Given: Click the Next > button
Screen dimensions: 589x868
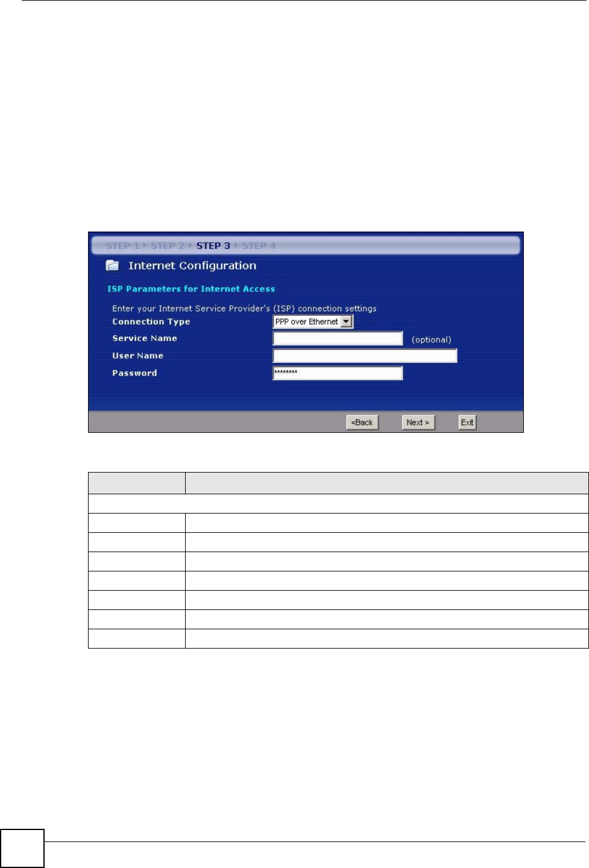Looking at the screenshot, I should [418, 423].
